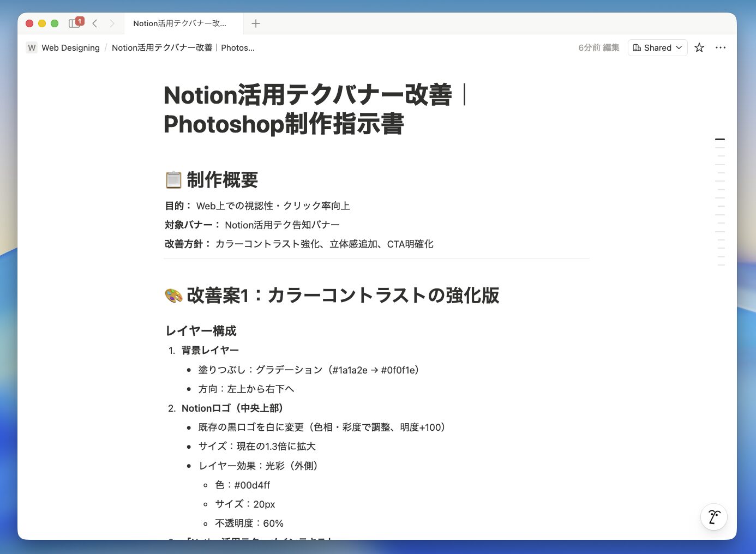Screen dimensions: 756x554
Task: Click the clipboard emoji beside 制作概要
Action: point(173,179)
